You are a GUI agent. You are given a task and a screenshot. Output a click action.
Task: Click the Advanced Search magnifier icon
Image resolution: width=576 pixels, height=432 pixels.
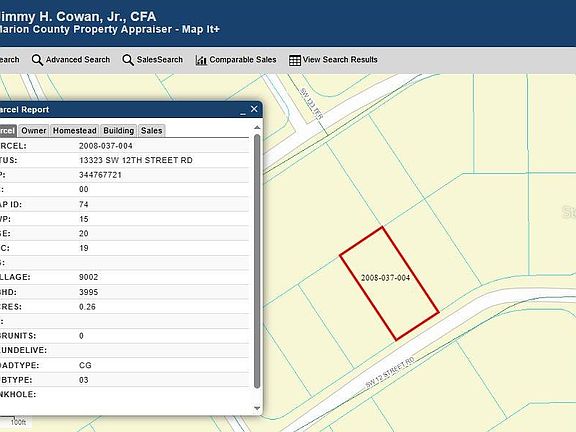pyautogui.click(x=37, y=60)
